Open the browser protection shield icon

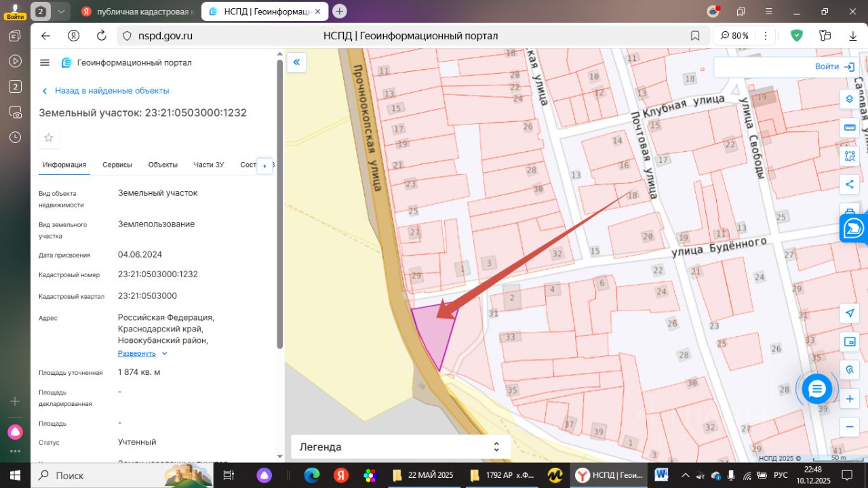click(797, 36)
